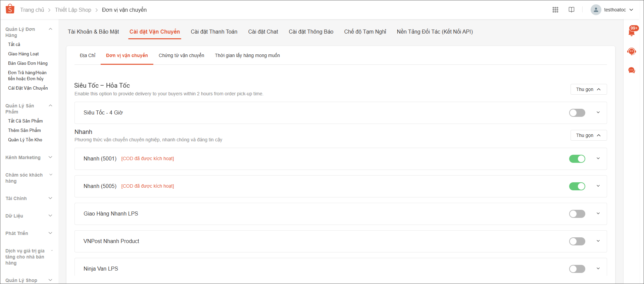The height and width of the screenshot is (284, 644).
Task: Open the apps grid menu icon
Action: [555, 10]
